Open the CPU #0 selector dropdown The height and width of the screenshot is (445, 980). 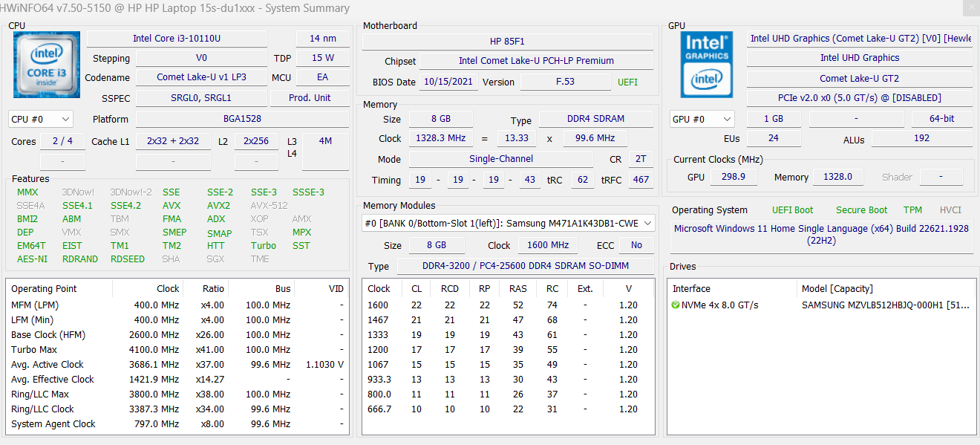[x=41, y=119]
